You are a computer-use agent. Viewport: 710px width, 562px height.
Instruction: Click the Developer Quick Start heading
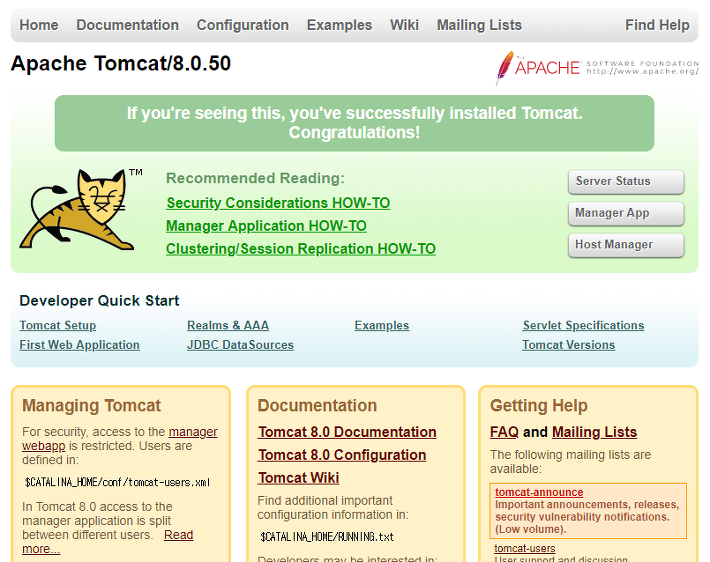(99, 301)
